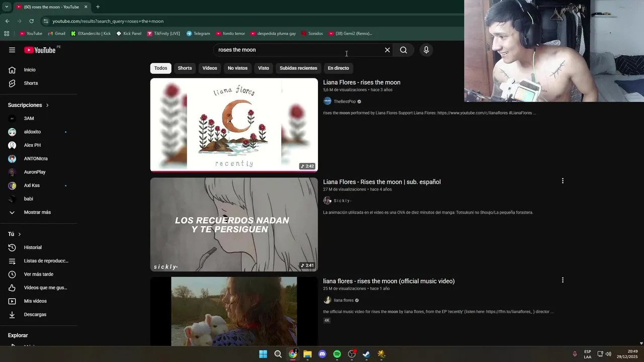View site information icon in address bar
Screen dimensions: 644x362
46,21
